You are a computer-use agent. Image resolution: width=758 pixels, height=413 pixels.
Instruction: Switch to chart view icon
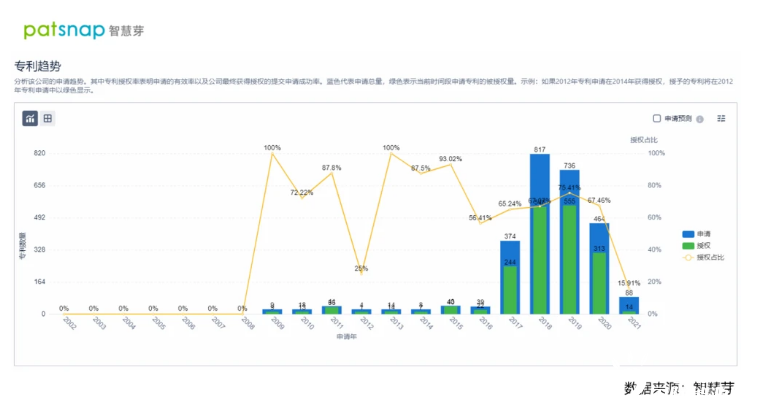(x=31, y=118)
